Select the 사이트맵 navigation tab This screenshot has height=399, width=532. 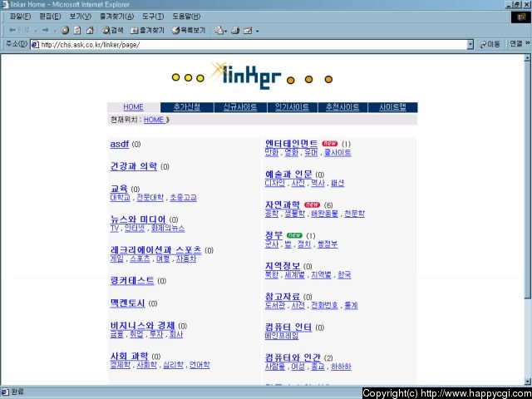point(392,107)
